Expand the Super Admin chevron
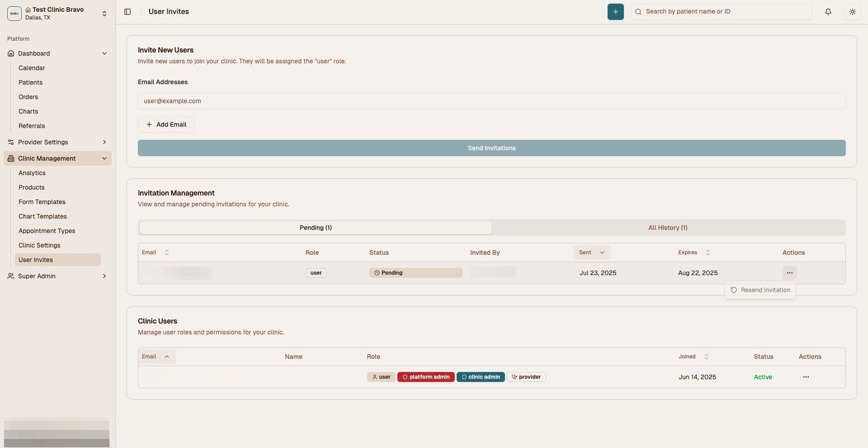 click(x=104, y=276)
